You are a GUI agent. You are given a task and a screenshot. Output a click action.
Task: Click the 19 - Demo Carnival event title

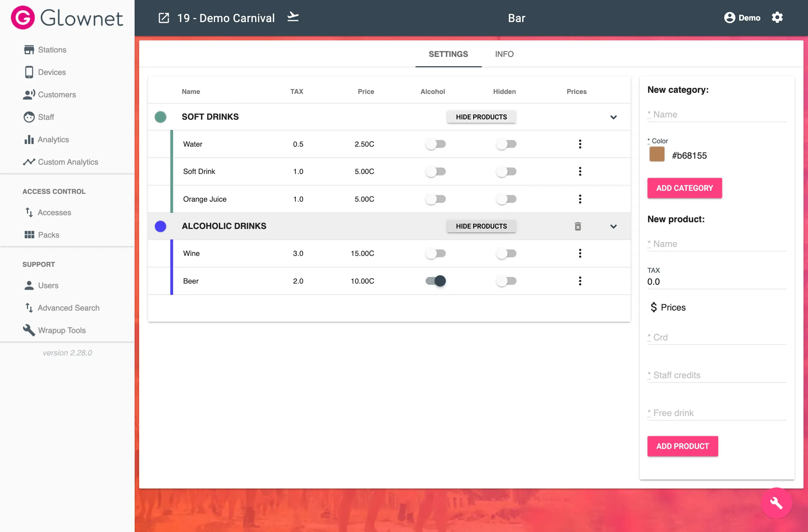pyautogui.click(x=226, y=18)
